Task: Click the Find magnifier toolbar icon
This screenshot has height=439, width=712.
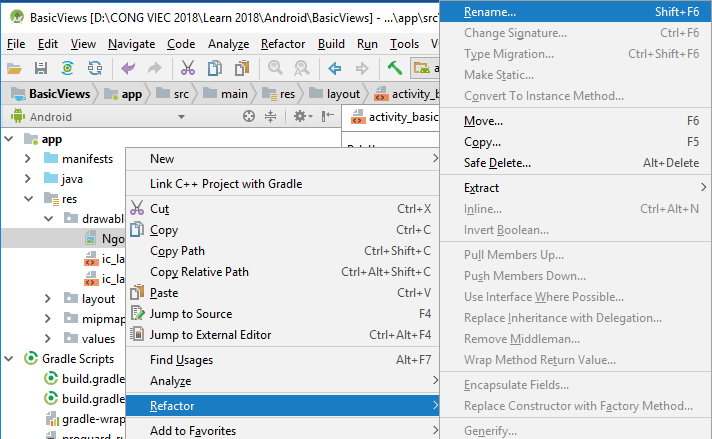Action: click(275, 69)
